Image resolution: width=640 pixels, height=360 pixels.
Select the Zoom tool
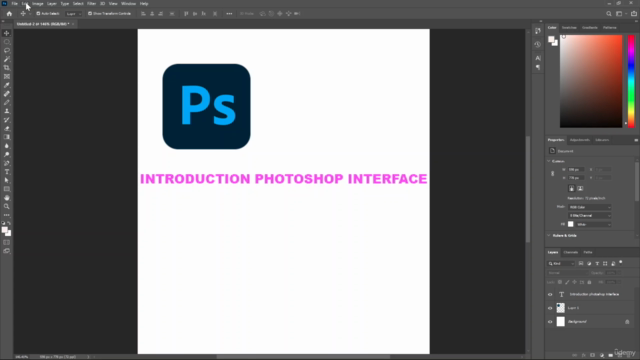tap(7, 207)
